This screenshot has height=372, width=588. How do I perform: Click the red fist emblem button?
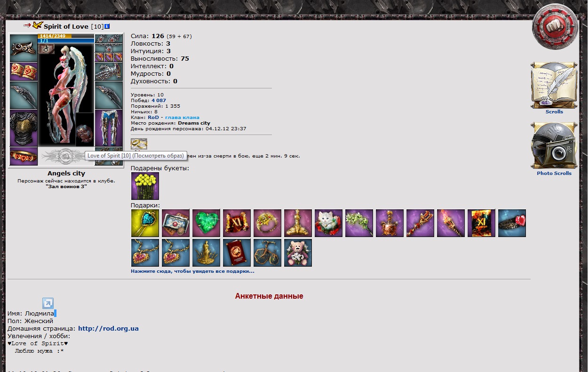[x=555, y=27]
